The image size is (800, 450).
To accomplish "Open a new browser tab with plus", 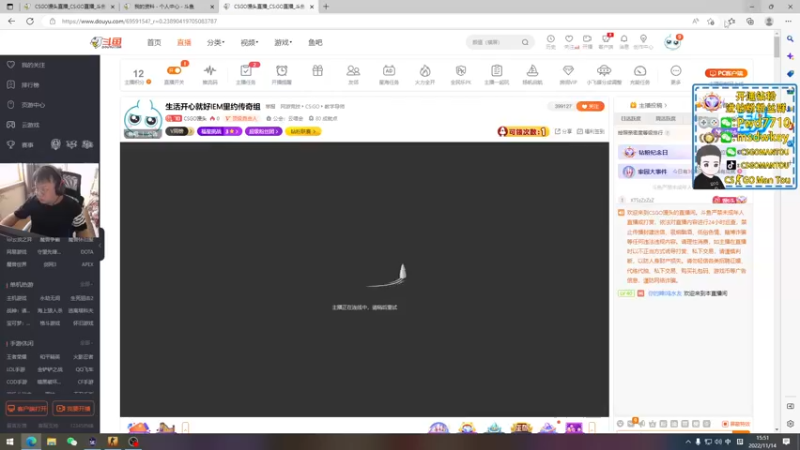I will coord(326,7).
